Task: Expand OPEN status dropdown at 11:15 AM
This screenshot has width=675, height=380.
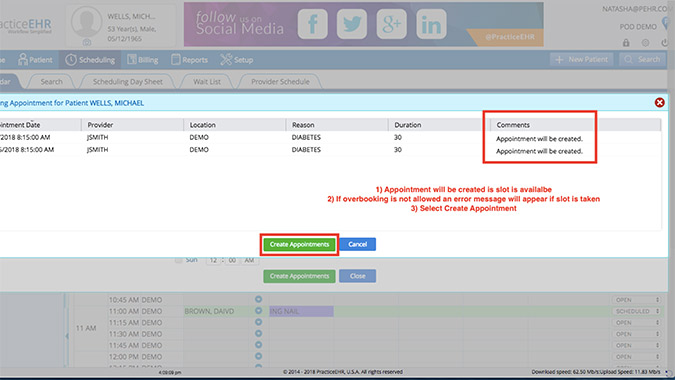Action: pyautogui.click(x=637, y=322)
